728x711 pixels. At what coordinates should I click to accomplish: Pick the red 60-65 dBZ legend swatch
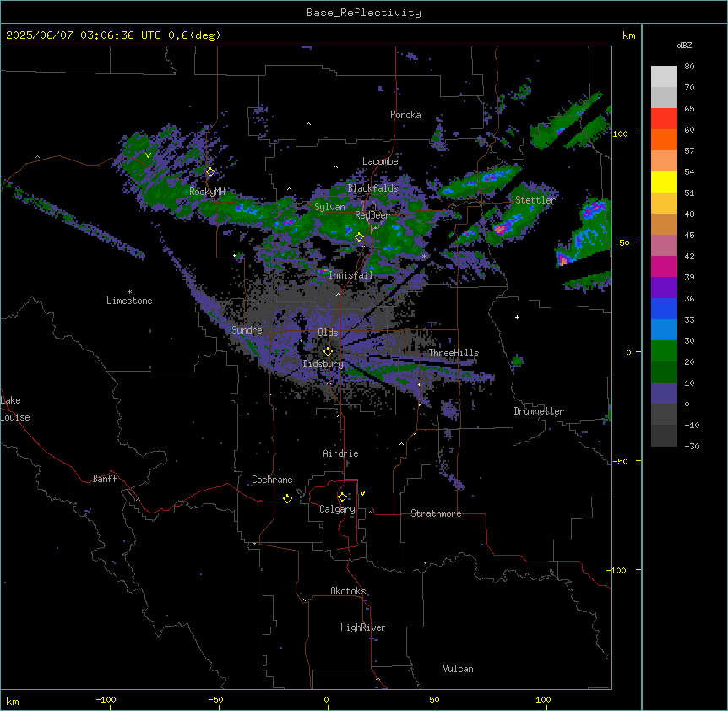pyautogui.click(x=664, y=119)
